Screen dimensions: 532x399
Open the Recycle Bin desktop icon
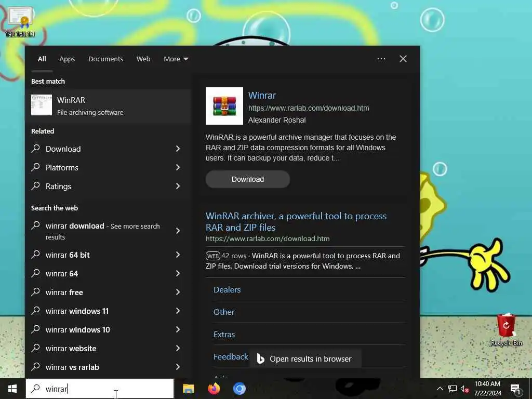(x=506, y=329)
